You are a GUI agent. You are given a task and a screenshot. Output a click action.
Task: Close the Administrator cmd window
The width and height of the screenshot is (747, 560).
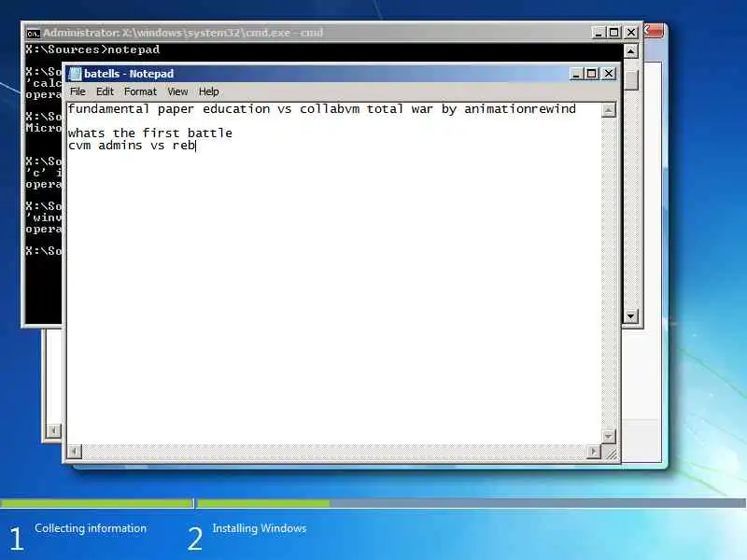[631, 33]
